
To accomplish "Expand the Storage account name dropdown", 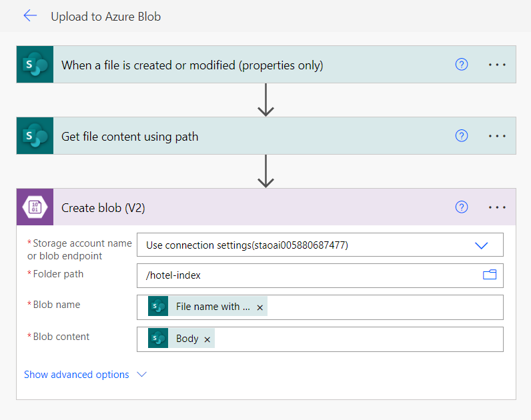I will tap(481, 245).
